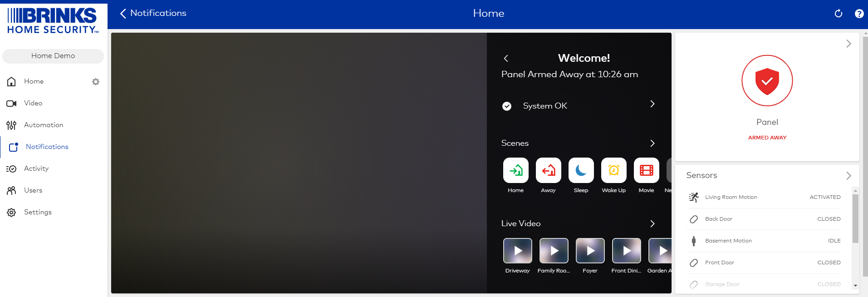Activate the Wake Up scene
Image resolution: width=868 pixels, height=297 pixels.
614,170
